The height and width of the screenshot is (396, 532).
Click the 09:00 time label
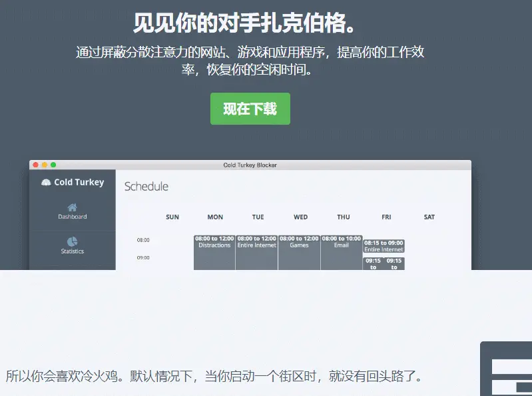coord(143,258)
